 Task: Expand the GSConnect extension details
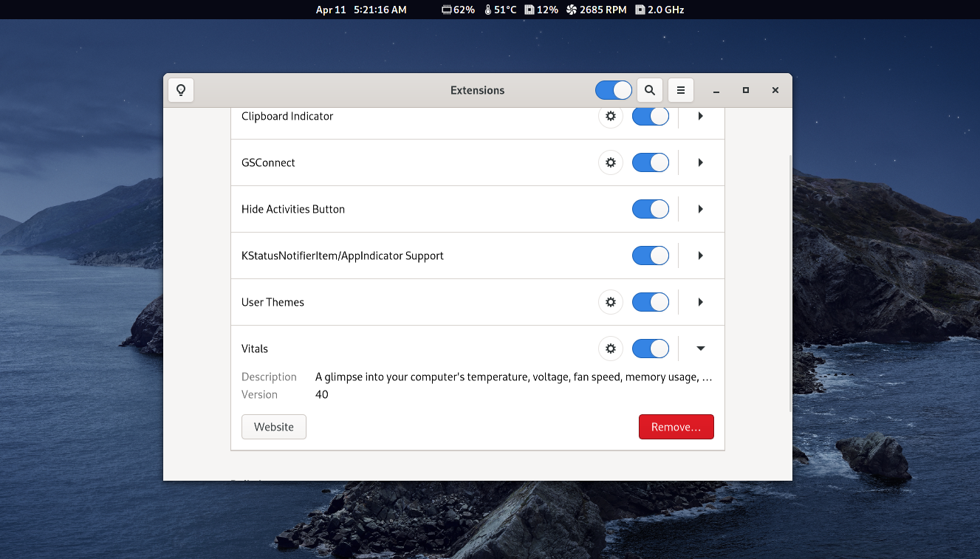click(699, 162)
